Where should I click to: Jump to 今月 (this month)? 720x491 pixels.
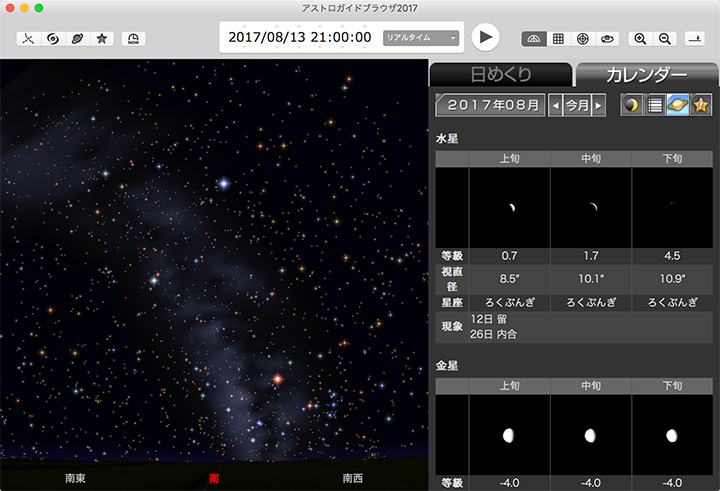[x=577, y=106]
